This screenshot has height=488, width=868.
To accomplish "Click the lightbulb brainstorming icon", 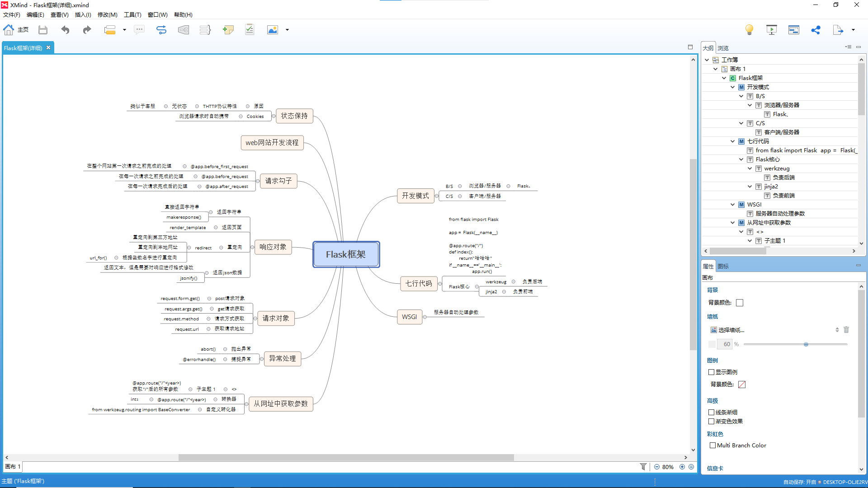I will (x=749, y=30).
